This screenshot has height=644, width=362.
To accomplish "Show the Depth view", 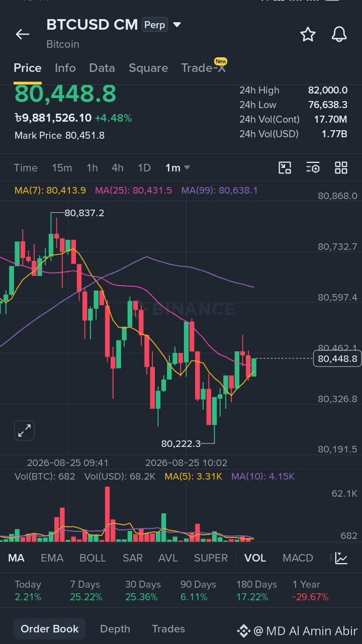I will (x=115, y=629).
